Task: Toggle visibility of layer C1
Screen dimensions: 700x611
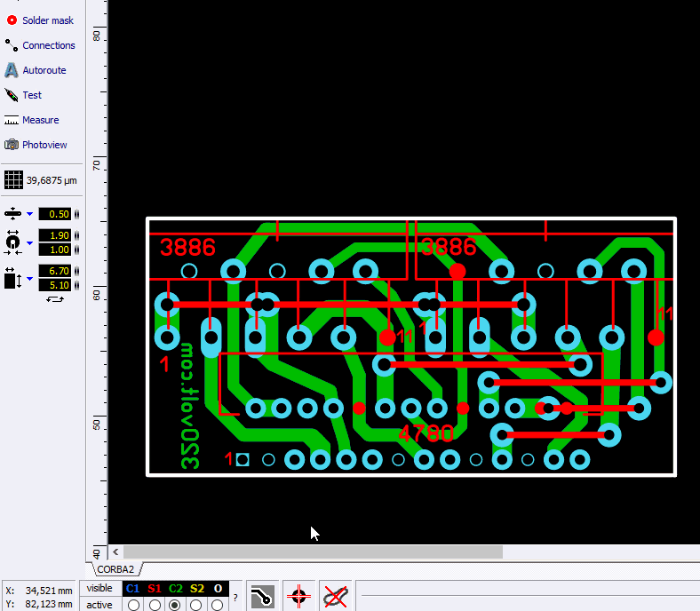Action: tap(133, 589)
